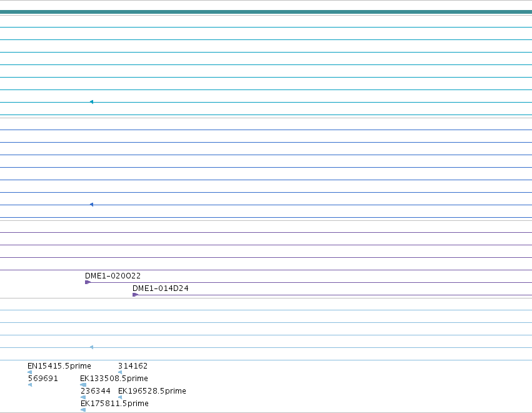Image resolution: width=532 pixels, height=413 pixels.
Task: Click the 236344 feature label
Action: point(96,391)
